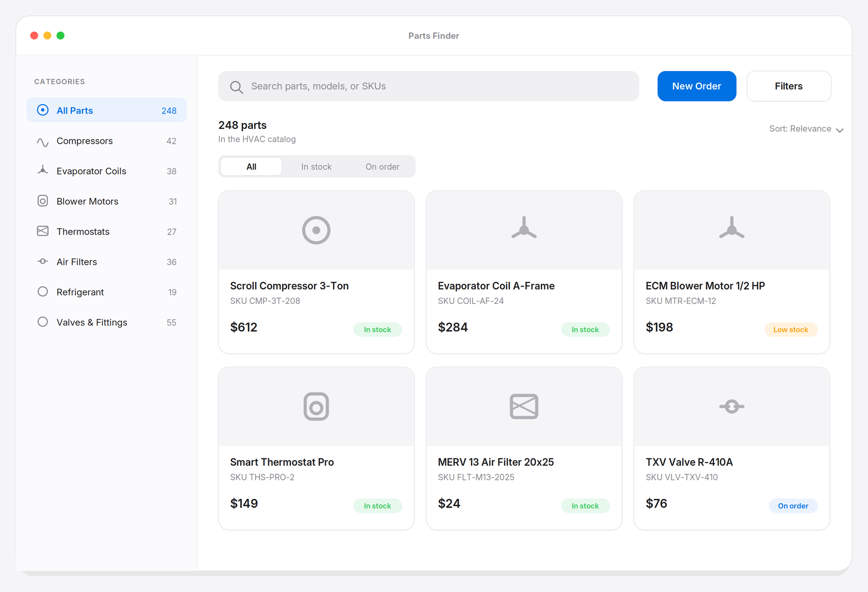The height and width of the screenshot is (592, 868).
Task: Click the TXV Valve R-410A card image
Action: pyautogui.click(x=732, y=406)
